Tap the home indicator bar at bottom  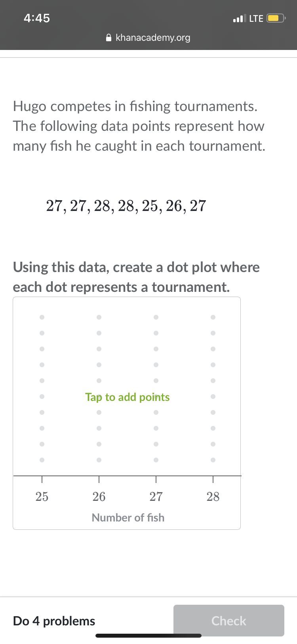(x=148, y=636)
